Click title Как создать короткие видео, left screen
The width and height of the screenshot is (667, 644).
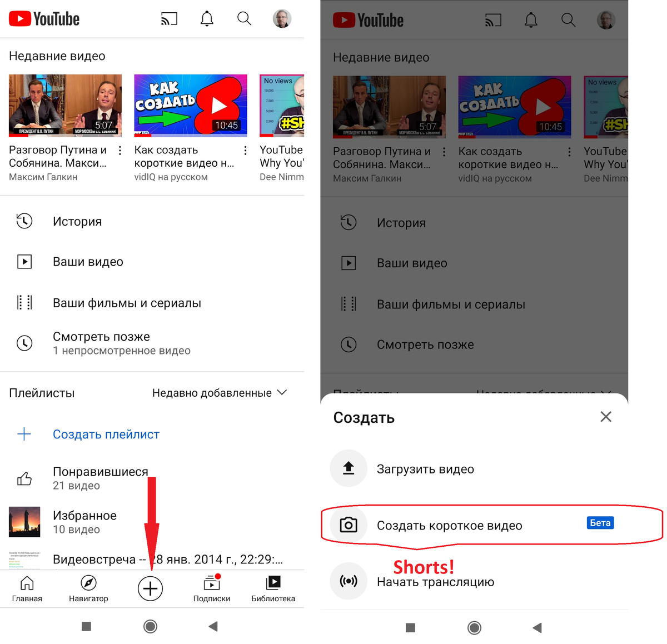coord(184,157)
